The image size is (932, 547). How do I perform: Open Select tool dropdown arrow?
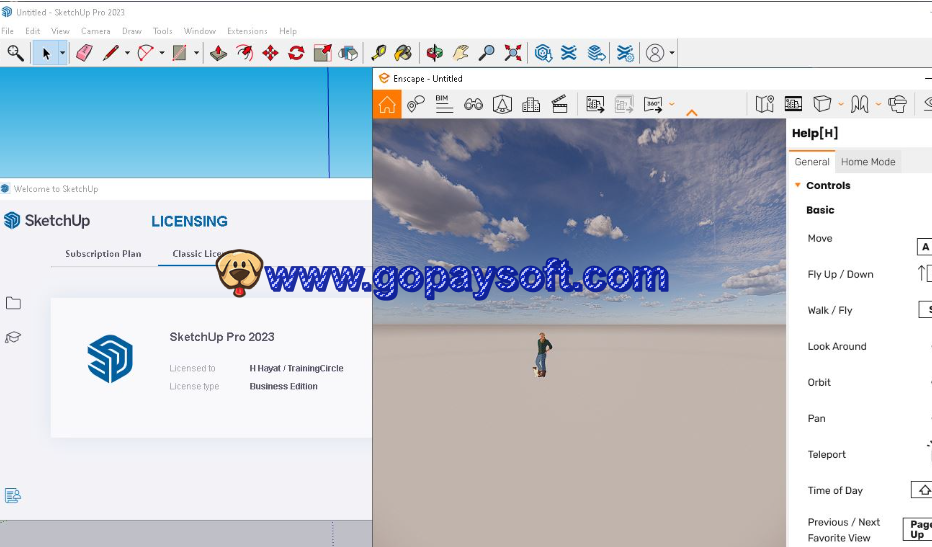(62, 53)
